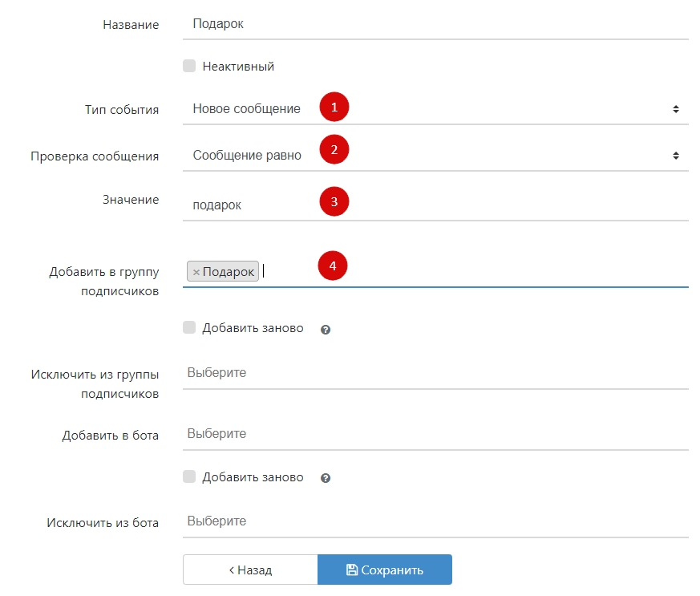Image resolution: width=700 pixels, height=596 pixels.
Task: Focus the Название text field
Action: 435,24
